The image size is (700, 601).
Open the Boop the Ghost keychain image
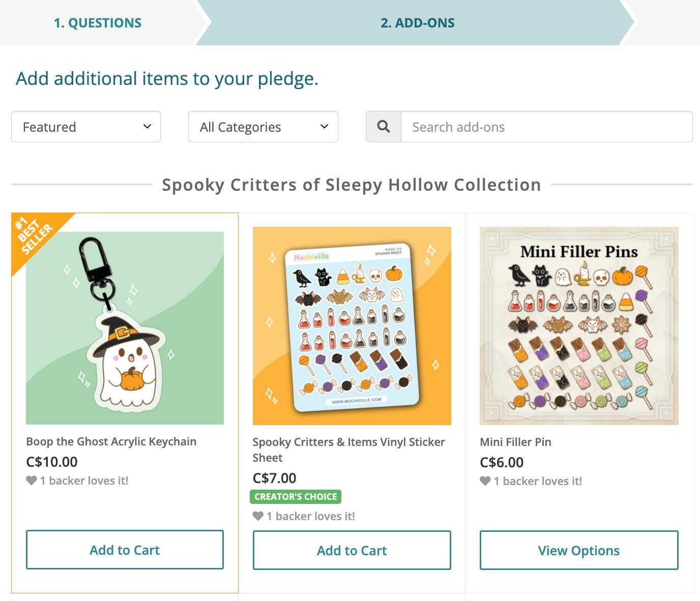pos(125,328)
